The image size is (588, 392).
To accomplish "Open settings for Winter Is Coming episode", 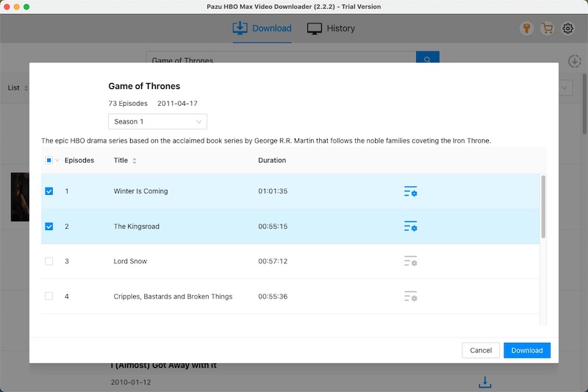I will [411, 191].
